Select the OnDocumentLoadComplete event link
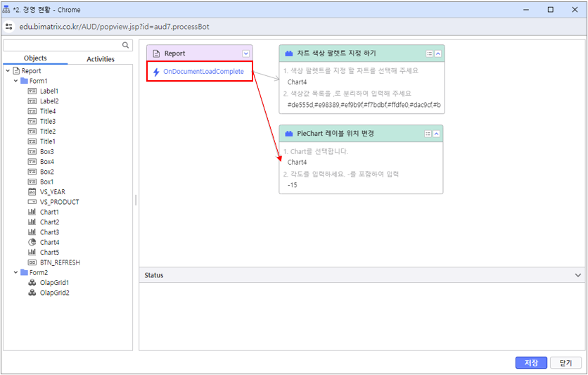 tap(204, 72)
